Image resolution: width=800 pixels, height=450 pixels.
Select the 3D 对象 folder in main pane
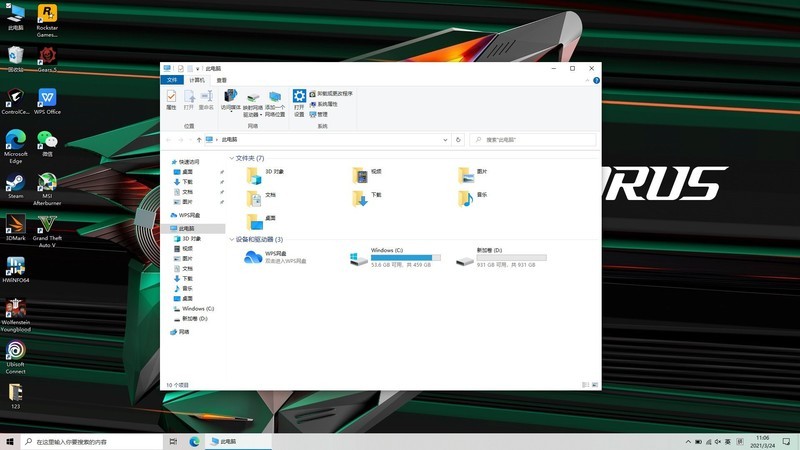[265, 175]
